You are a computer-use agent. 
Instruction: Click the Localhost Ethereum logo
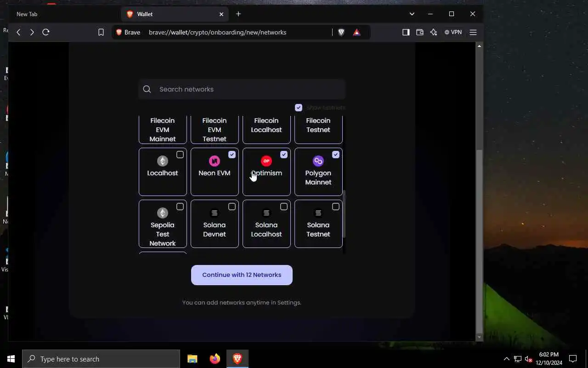tap(163, 161)
